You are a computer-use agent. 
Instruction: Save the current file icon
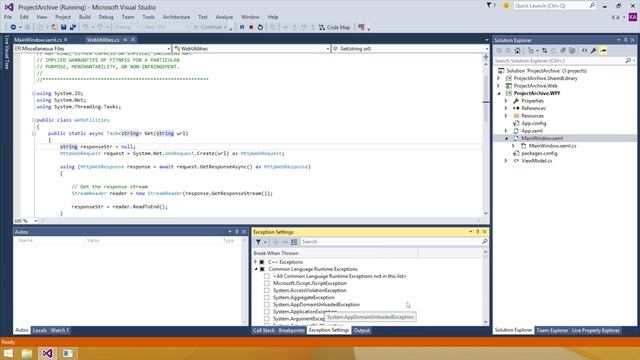pos(63,27)
